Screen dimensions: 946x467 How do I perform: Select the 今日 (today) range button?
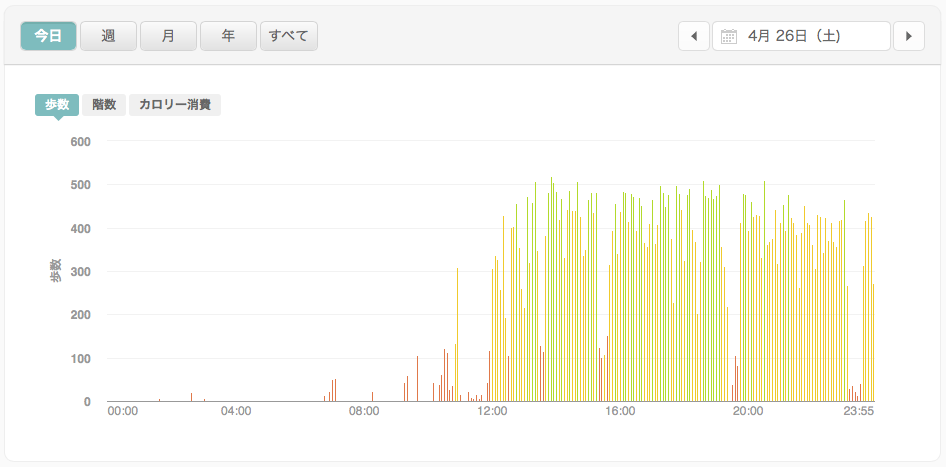coord(48,36)
